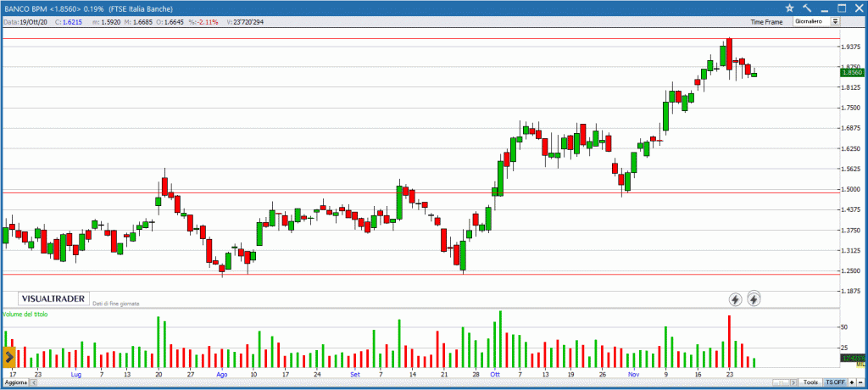
Task: Expand the side panel with orange arrow
Action: (x=8, y=357)
